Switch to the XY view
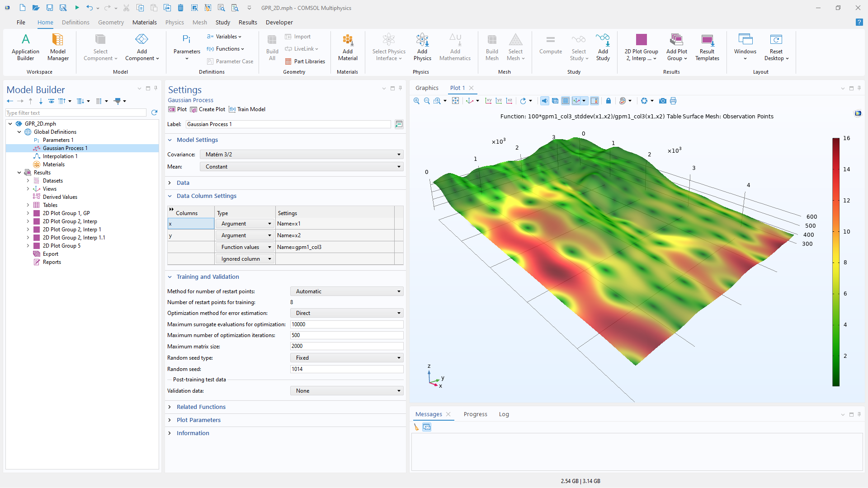Image resolution: width=868 pixels, height=488 pixels. 488,101
